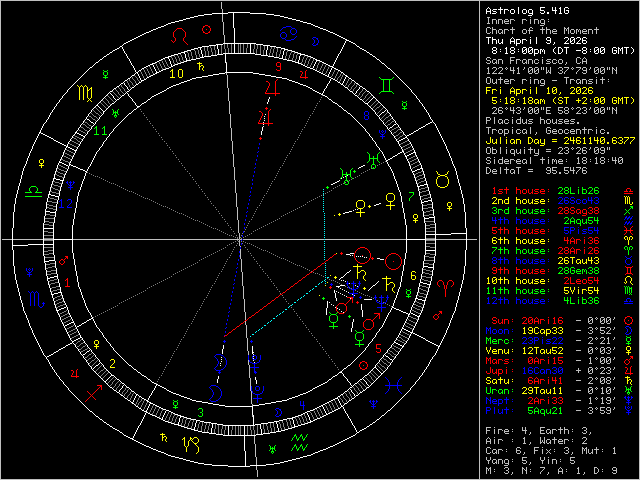Click the red Jupiter glyph near house 9
Screen dimensions: 640x480
pos(269,88)
